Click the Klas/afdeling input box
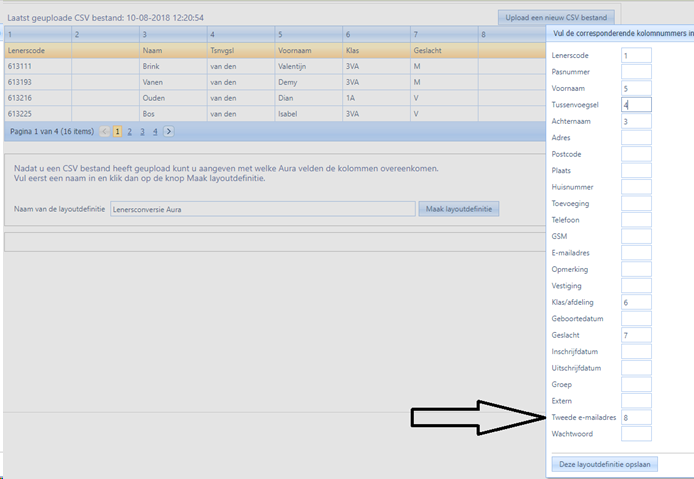Viewport: 694px width, 479px height. [x=636, y=302]
